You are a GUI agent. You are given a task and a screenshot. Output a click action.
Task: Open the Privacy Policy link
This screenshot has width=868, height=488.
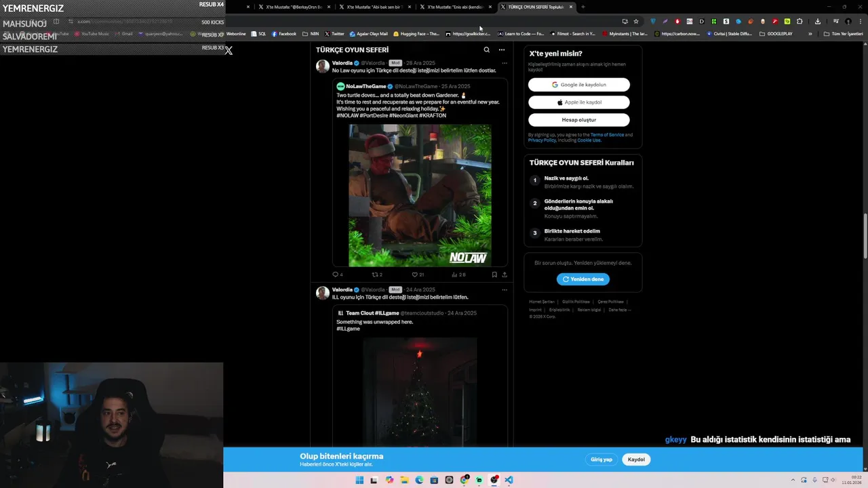click(542, 140)
